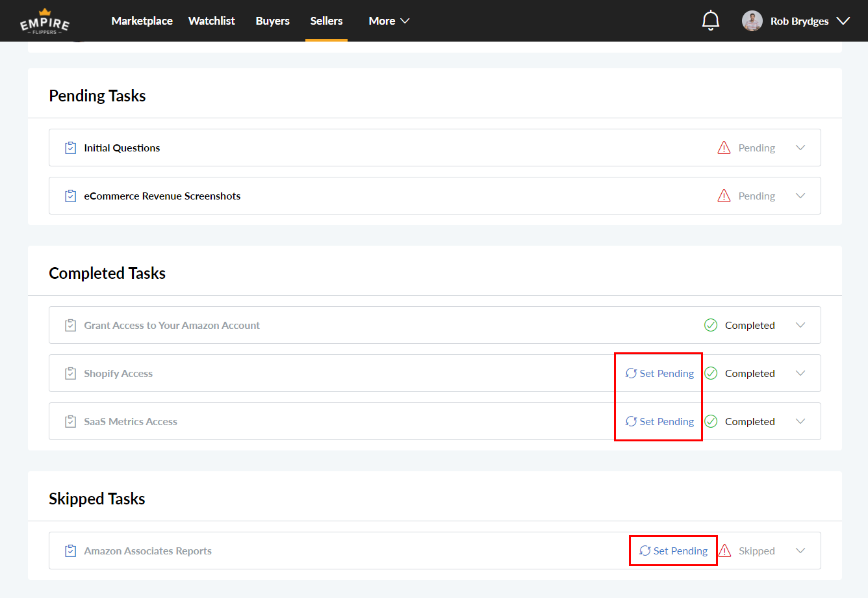Click the Amazon Account completed checkmark icon

[x=711, y=325]
